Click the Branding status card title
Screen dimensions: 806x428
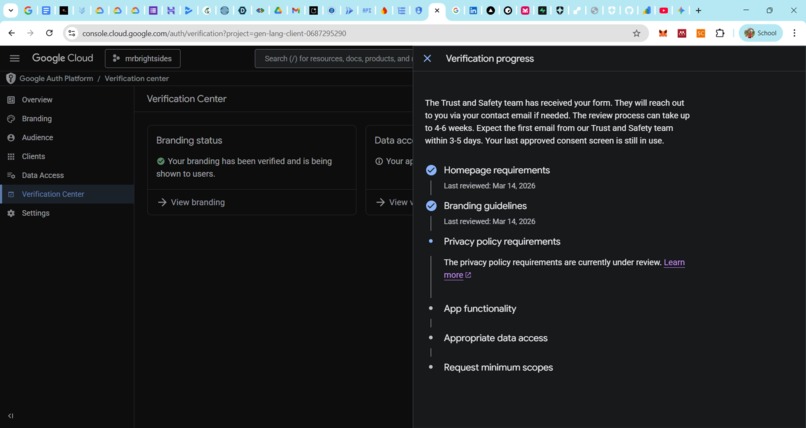[189, 140]
